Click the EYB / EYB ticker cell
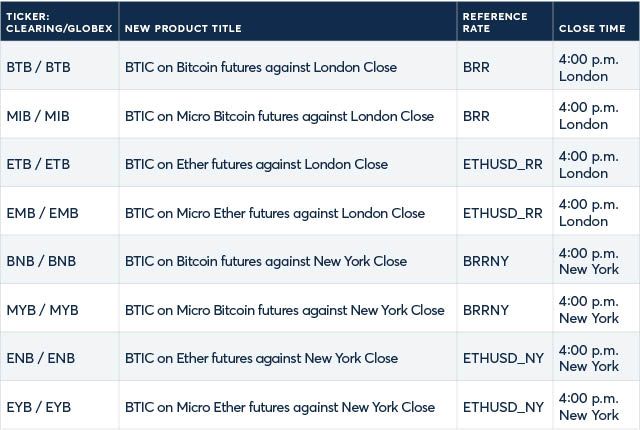The width and height of the screenshot is (640, 430). 39,407
